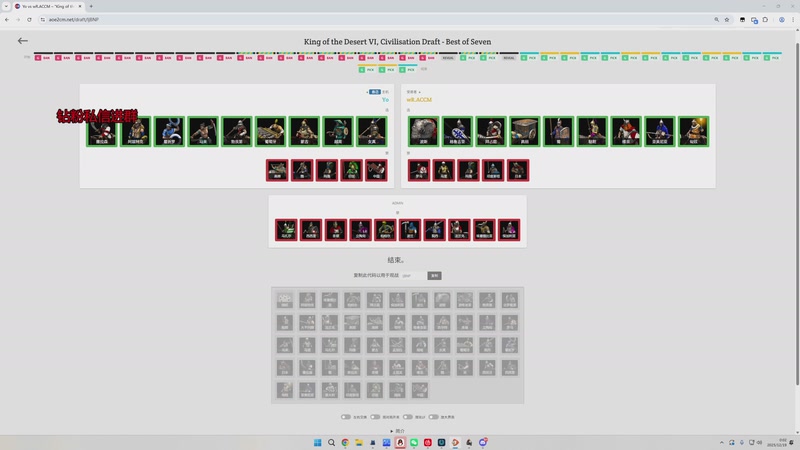View site information icon left of URL
Viewport: 800px width, 450px height.
tap(43, 19)
